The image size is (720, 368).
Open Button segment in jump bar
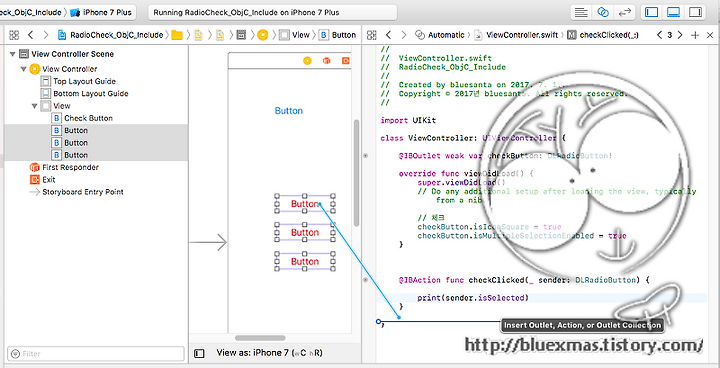[x=338, y=35]
